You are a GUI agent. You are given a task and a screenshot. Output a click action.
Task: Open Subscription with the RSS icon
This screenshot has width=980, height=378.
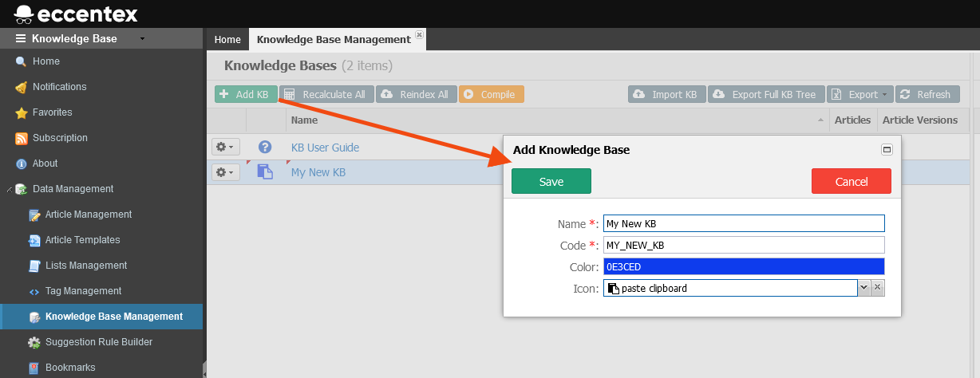[x=22, y=138]
